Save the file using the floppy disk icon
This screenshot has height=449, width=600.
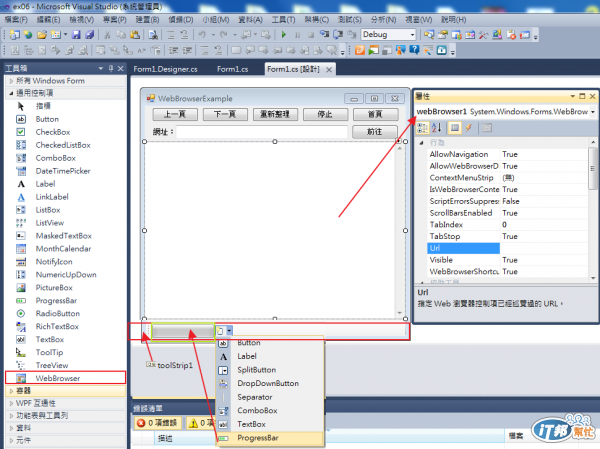coord(76,35)
